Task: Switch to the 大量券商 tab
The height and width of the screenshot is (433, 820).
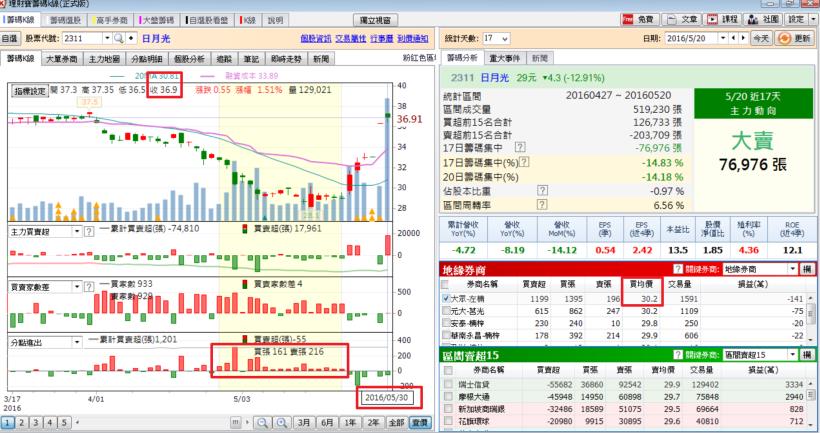Action: 62,59
